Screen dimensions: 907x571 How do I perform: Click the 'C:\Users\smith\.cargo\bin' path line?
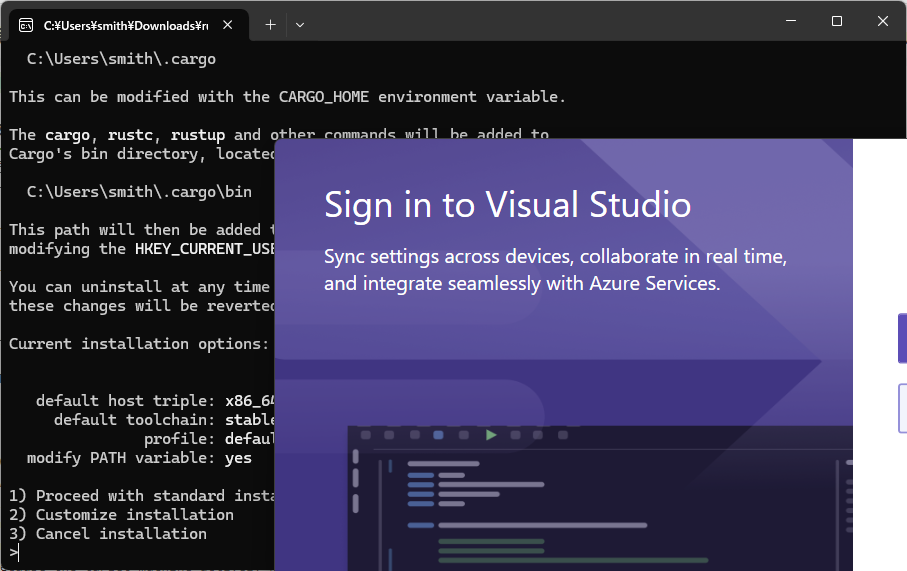(x=139, y=192)
